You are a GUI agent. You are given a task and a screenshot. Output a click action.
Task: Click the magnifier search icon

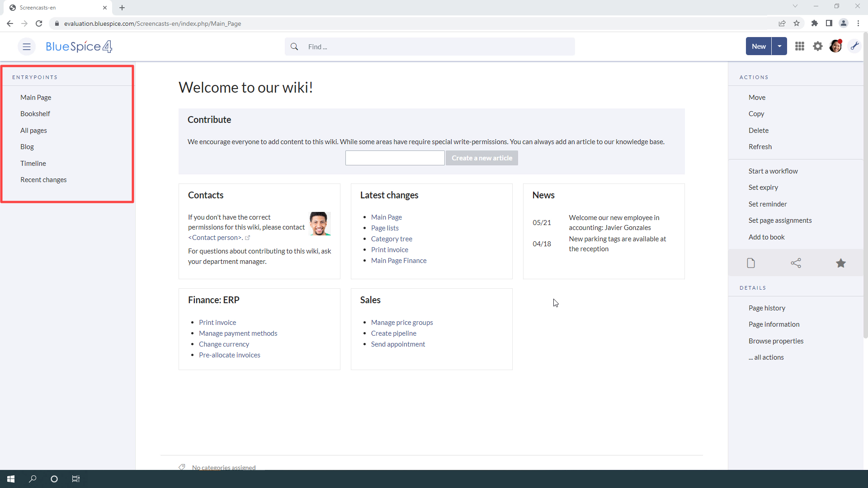click(x=294, y=47)
